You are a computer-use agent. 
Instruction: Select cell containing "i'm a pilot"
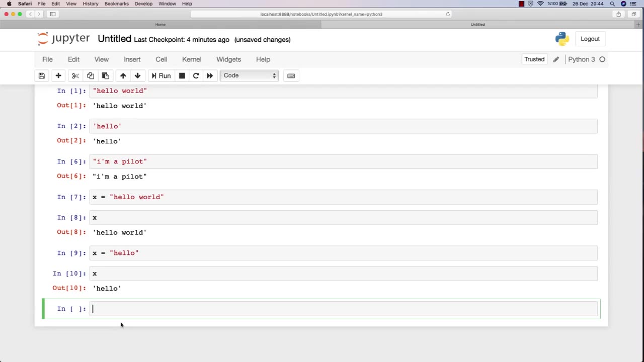[x=344, y=161]
